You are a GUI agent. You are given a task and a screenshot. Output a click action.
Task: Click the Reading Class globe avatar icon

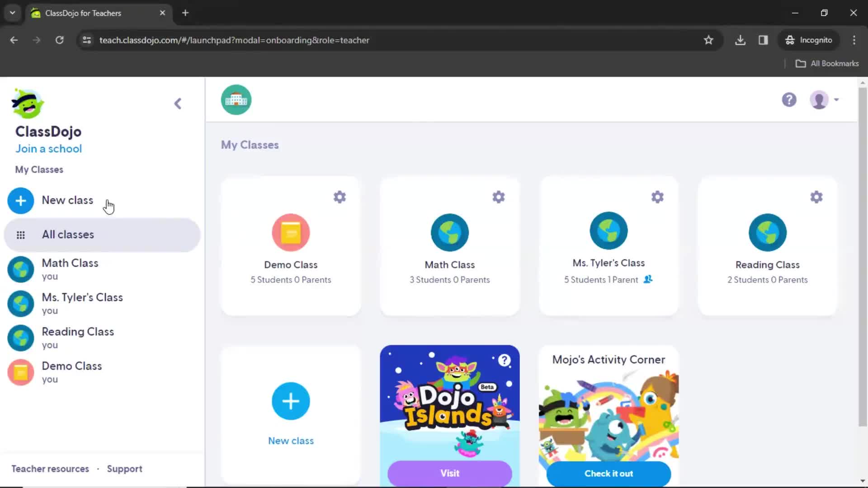pos(767,231)
